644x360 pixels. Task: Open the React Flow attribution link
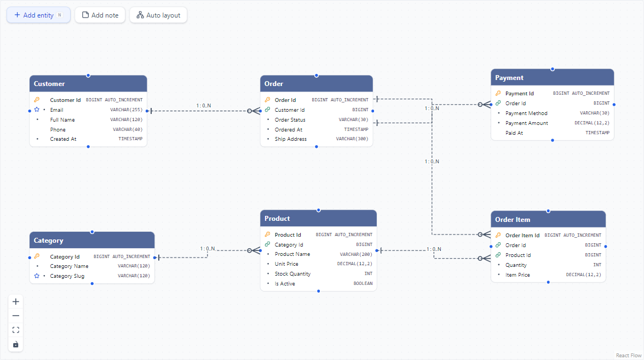(629, 356)
